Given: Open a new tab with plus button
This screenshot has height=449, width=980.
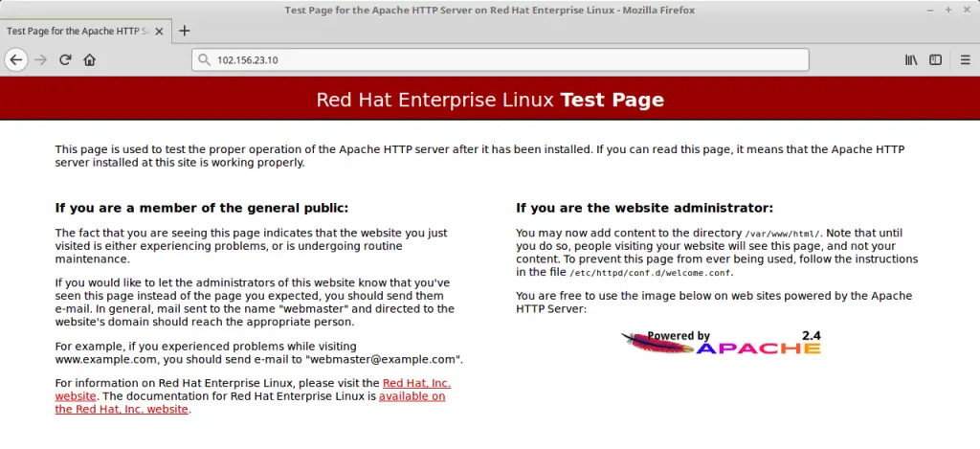Looking at the screenshot, I should [x=184, y=31].
